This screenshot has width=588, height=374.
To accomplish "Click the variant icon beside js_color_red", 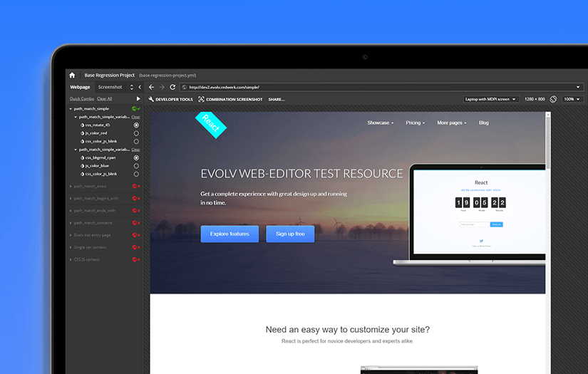I will pos(82,133).
